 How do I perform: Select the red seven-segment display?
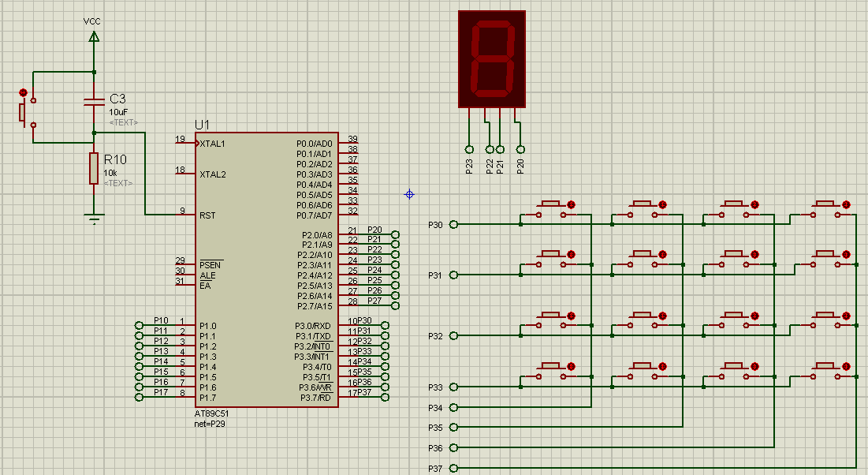(x=491, y=59)
